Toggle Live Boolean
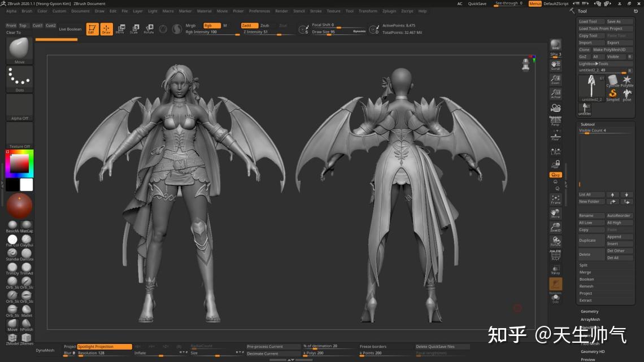Viewport: 644px width, 362px height. click(70, 29)
